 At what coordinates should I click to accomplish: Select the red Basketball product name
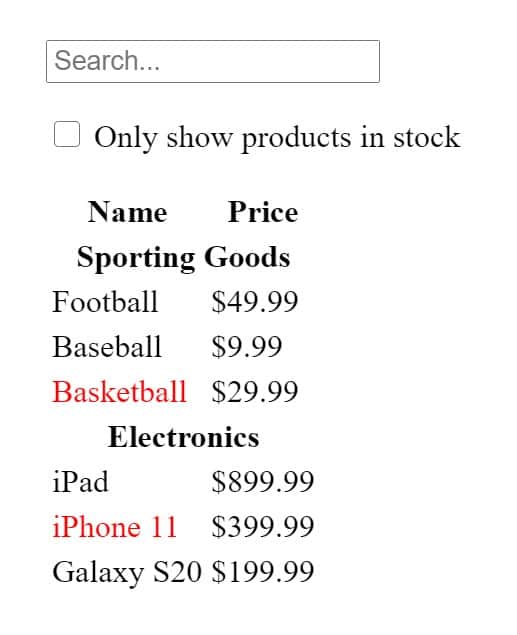pos(119,392)
